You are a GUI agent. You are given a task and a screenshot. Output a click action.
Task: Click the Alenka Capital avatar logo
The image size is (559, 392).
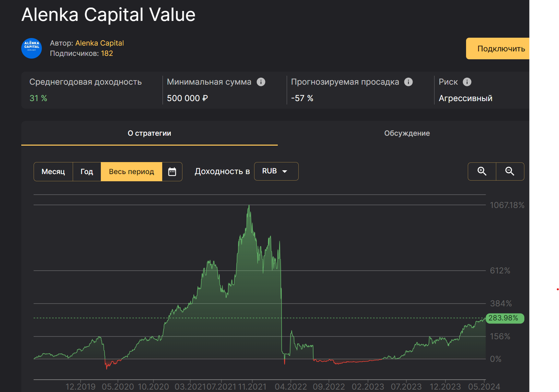[32, 48]
